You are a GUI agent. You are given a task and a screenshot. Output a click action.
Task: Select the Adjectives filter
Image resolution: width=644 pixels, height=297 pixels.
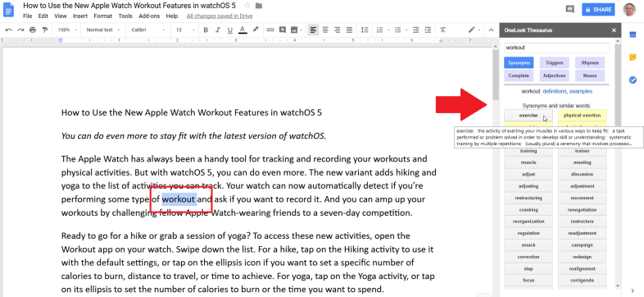pos(554,75)
